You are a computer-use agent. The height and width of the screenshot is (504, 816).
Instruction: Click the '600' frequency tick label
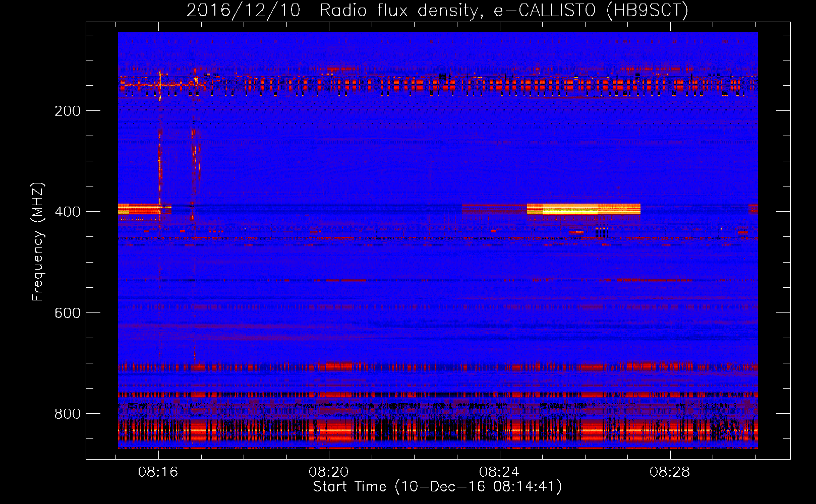(68, 313)
